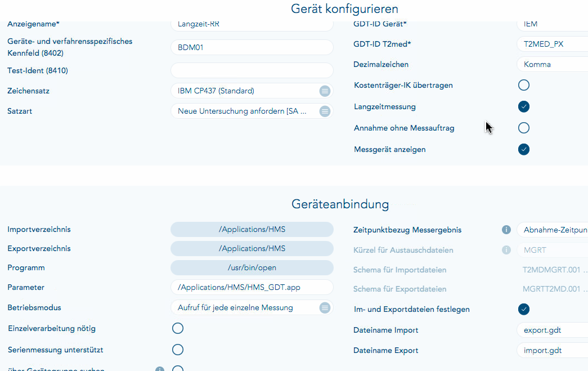This screenshot has height=371, width=588.
Task: Click the Dateiname Export field
Action: 553,350
